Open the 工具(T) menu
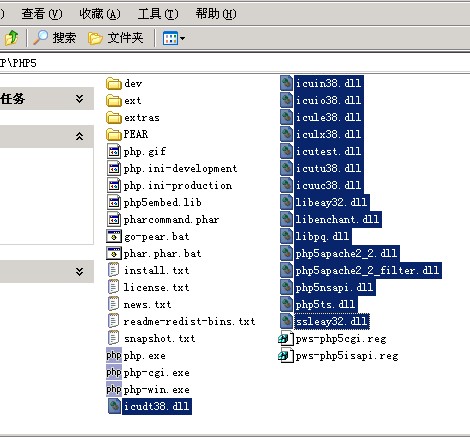The height and width of the screenshot is (437, 470). pyautogui.click(x=158, y=14)
